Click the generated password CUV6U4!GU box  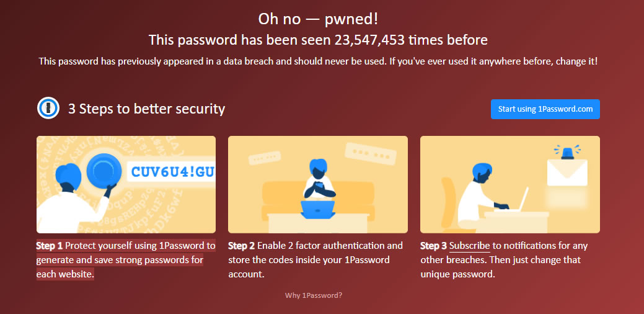pos(172,171)
